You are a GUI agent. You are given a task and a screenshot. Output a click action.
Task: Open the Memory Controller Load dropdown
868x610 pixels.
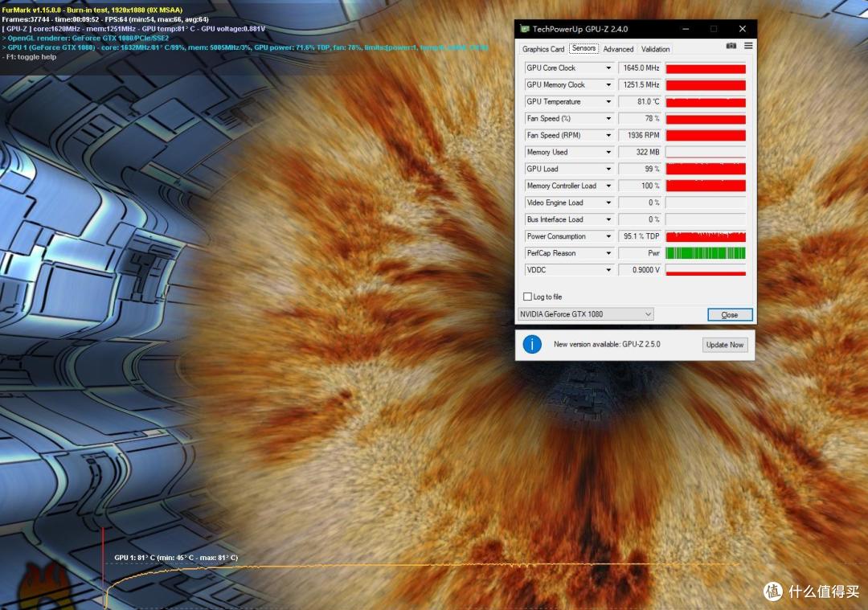(x=608, y=186)
